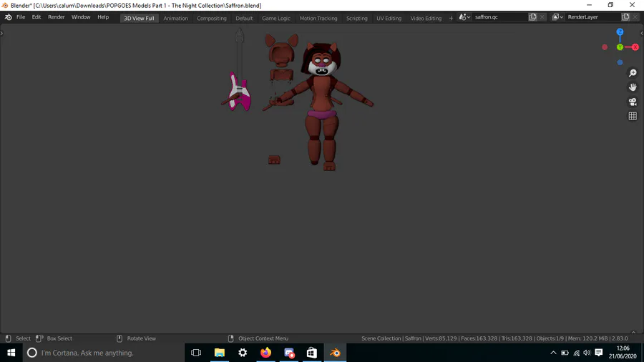
Task: Switch to the Compositing workspace tab
Action: tap(212, 18)
